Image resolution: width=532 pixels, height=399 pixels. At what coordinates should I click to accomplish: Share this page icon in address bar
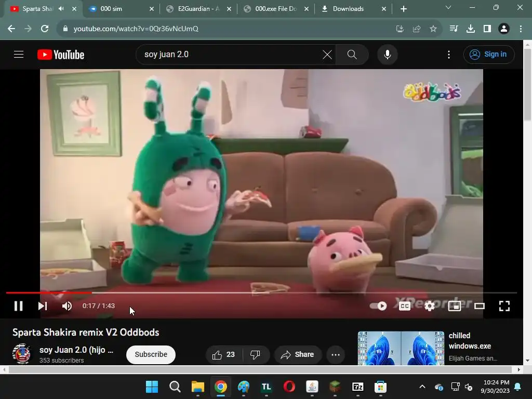417,29
